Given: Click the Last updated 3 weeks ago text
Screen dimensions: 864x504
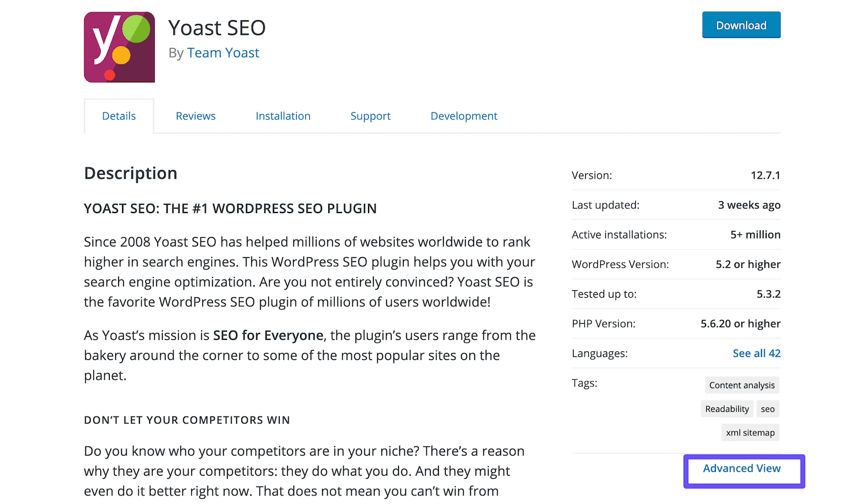Looking at the screenshot, I should pos(749,204).
